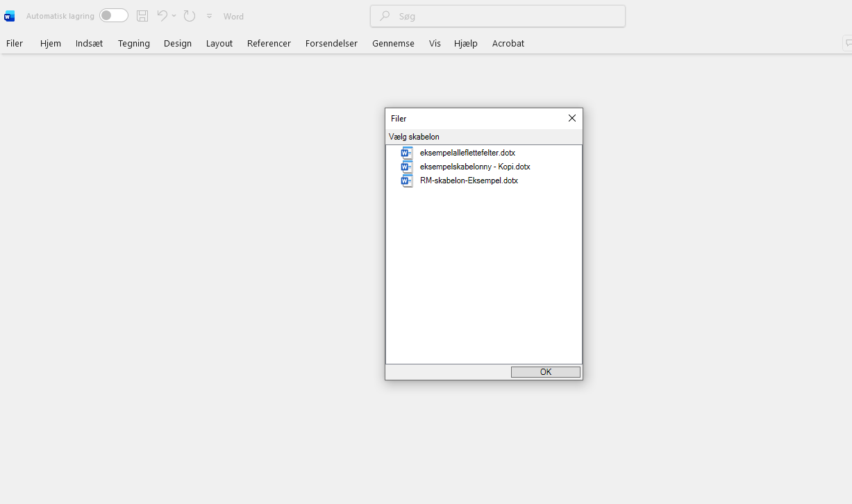Open the Filer menu tab

tap(15, 43)
